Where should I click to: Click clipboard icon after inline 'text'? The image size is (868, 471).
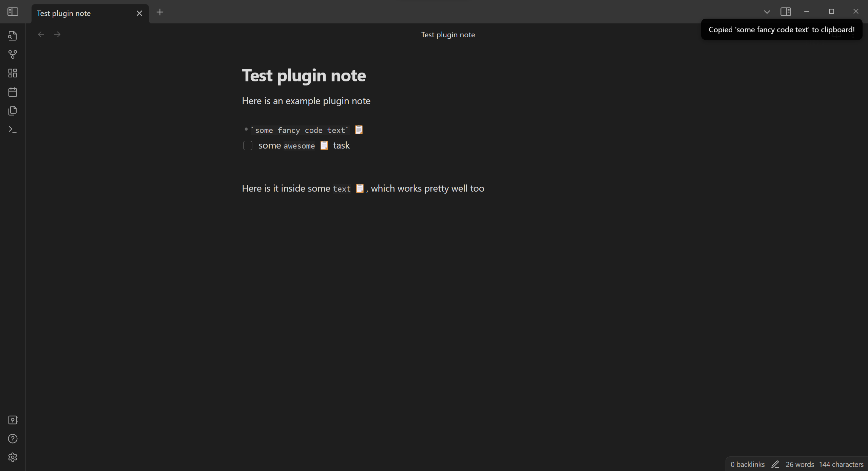click(360, 188)
